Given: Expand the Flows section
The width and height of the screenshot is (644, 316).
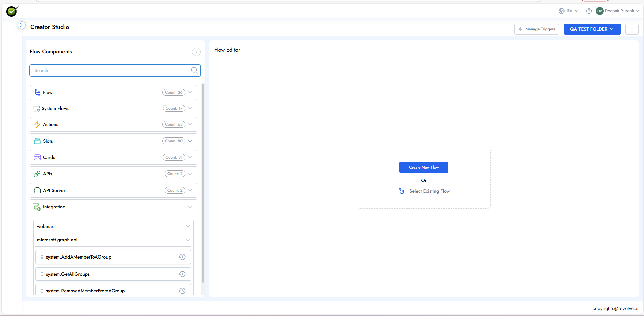Looking at the screenshot, I should 190,92.
